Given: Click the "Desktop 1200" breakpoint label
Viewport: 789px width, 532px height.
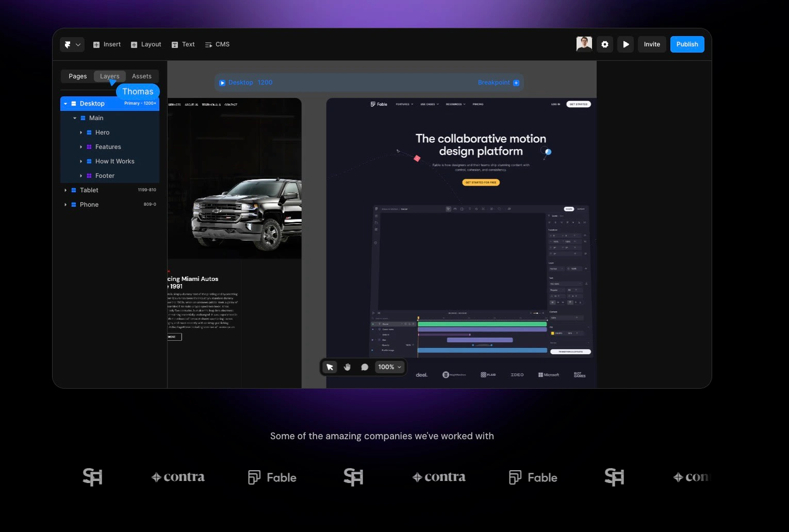Looking at the screenshot, I should coord(250,82).
